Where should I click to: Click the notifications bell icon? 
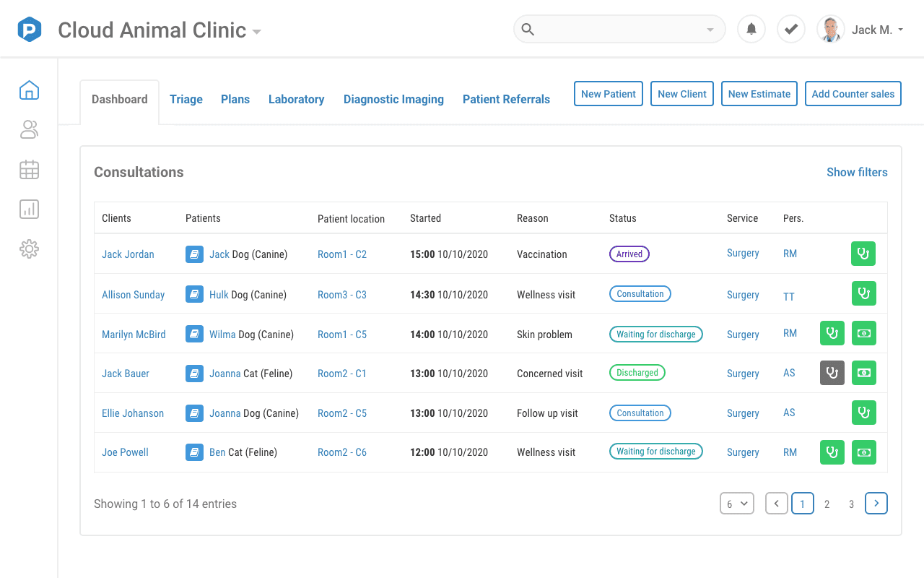[751, 30]
